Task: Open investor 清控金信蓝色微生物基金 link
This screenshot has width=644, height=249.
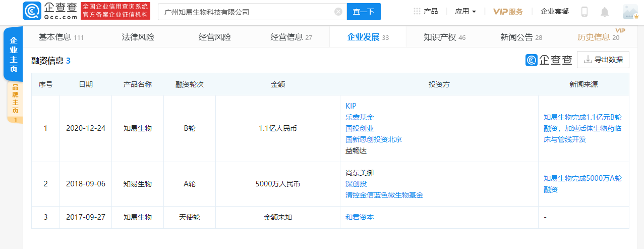Action: point(384,195)
